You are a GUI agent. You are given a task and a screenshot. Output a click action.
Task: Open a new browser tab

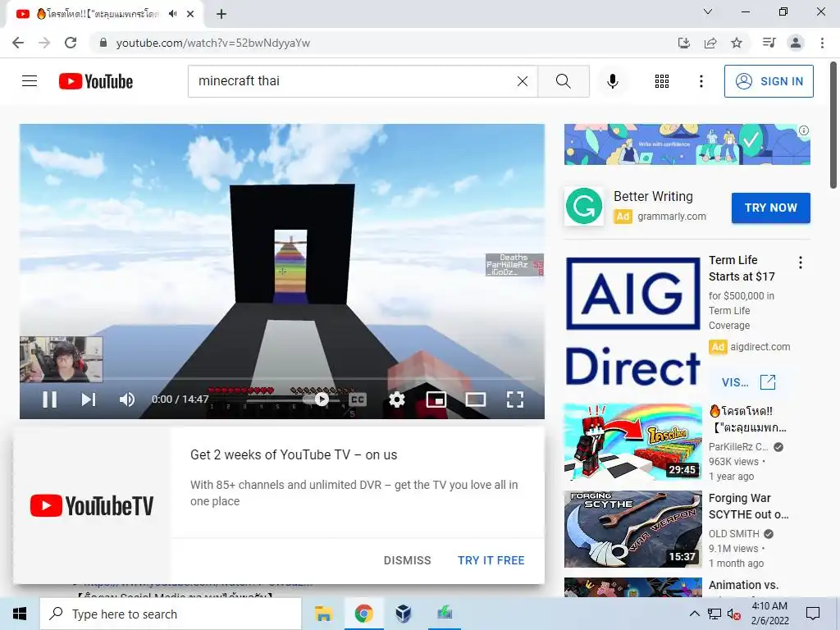(x=221, y=14)
